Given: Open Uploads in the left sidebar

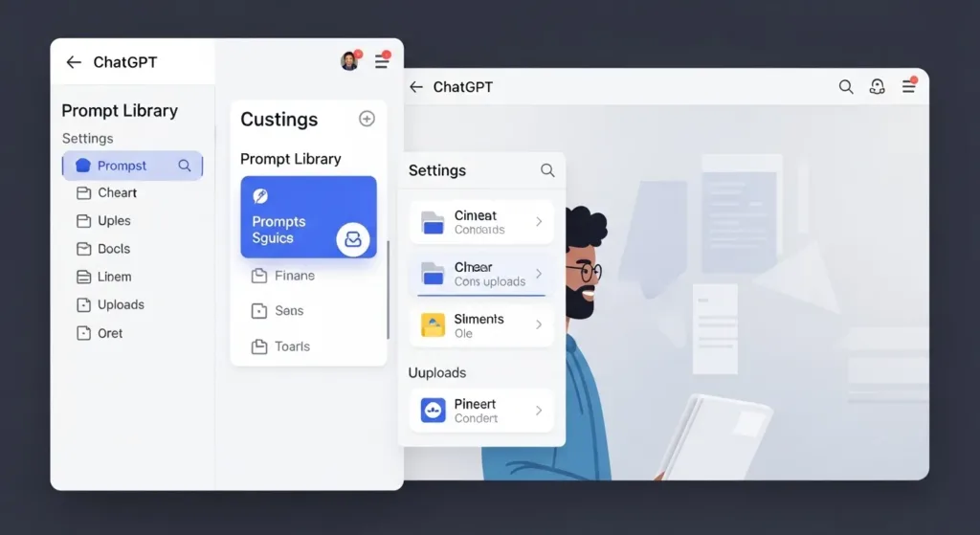Looking at the screenshot, I should click(121, 304).
